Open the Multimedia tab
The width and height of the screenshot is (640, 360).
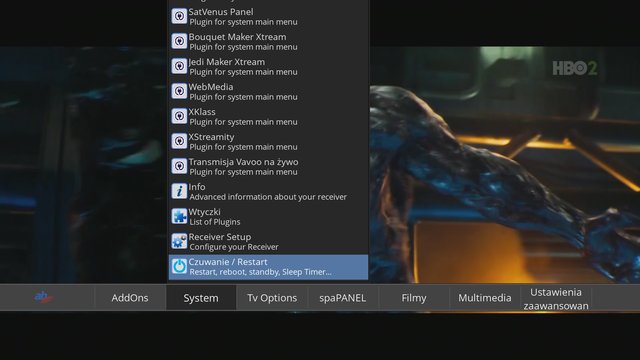(484, 298)
